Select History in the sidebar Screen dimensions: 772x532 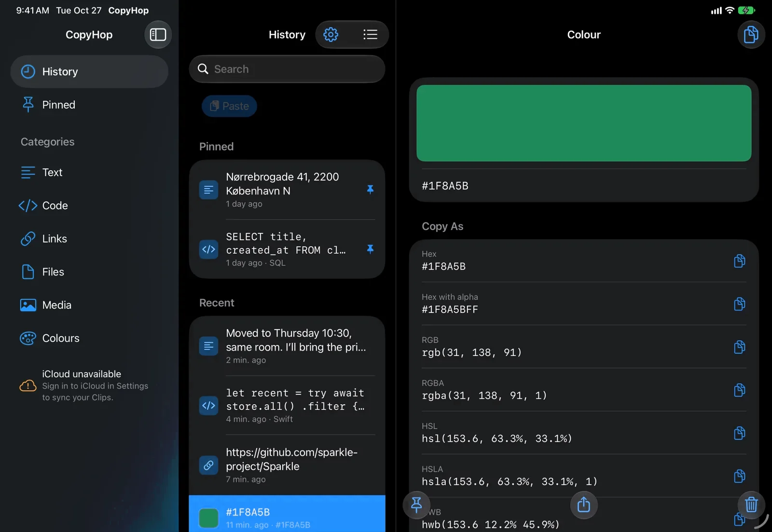pos(89,71)
